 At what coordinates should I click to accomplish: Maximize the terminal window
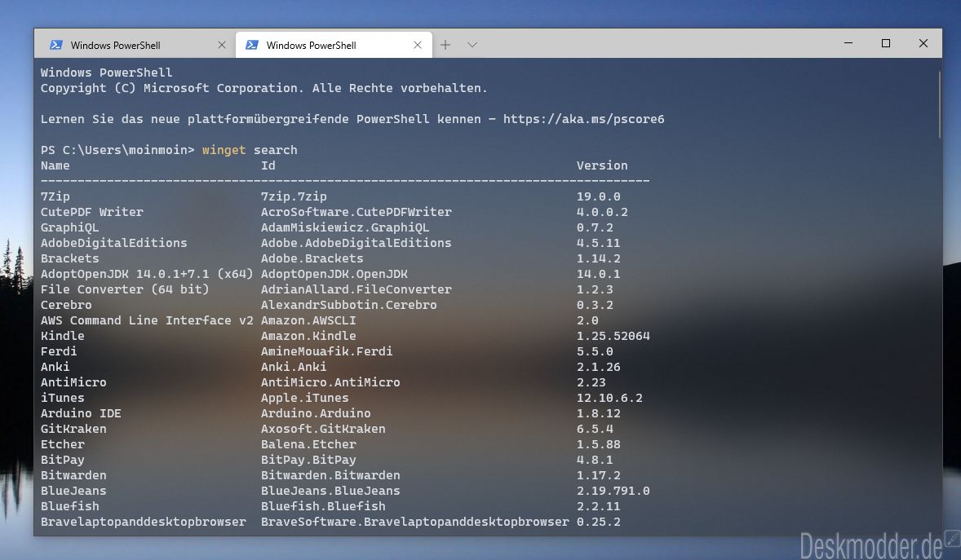click(x=886, y=43)
